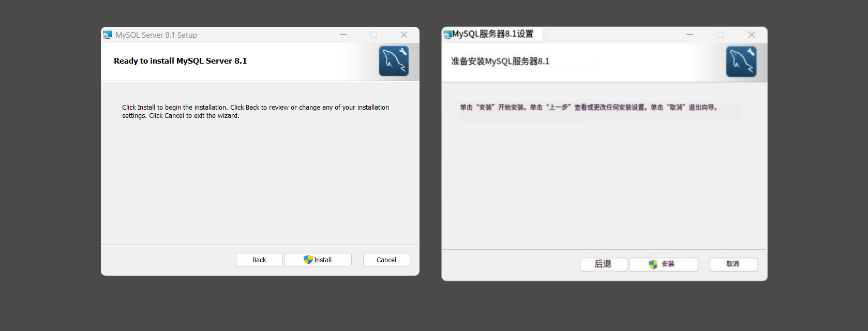868x331 pixels.
Task: Click disabled maximize button in English window
Action: pos(373,35)
